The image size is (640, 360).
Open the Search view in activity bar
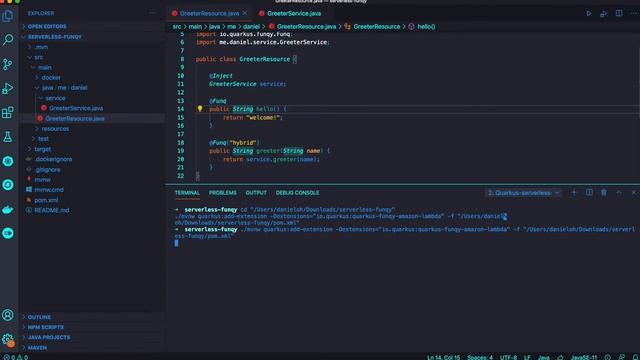pos(8,40)
